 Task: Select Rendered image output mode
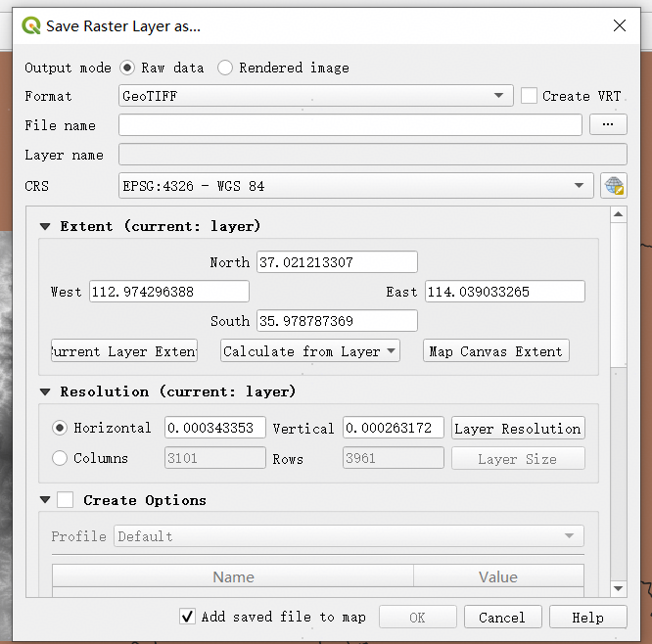pyautogui.click(x=225, y=68)
